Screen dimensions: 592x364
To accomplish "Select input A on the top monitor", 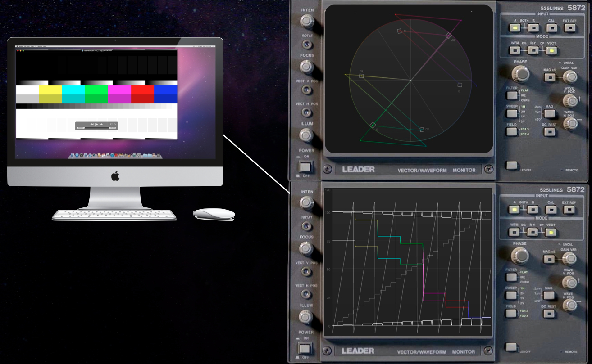I will (x=514, y=28).
